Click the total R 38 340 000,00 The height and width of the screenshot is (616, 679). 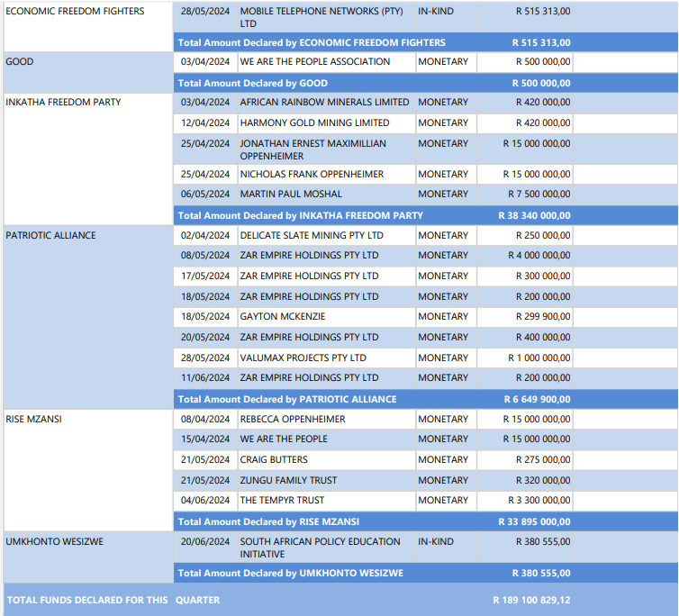click(x=534, y=215)
